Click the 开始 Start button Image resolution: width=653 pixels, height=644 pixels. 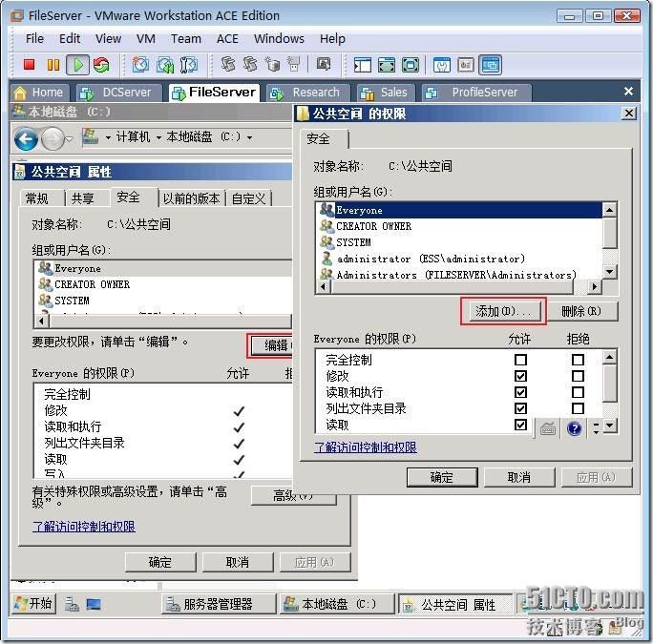[33, 604]
